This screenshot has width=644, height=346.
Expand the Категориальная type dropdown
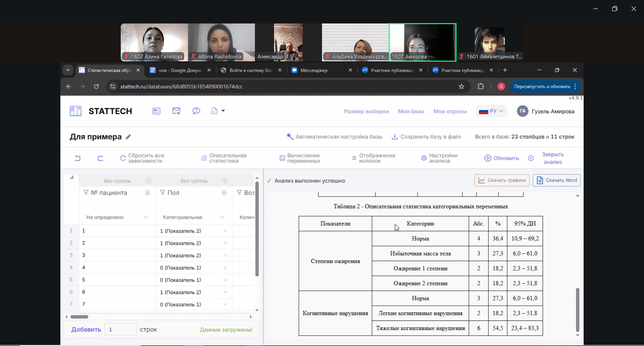[222, 217]
